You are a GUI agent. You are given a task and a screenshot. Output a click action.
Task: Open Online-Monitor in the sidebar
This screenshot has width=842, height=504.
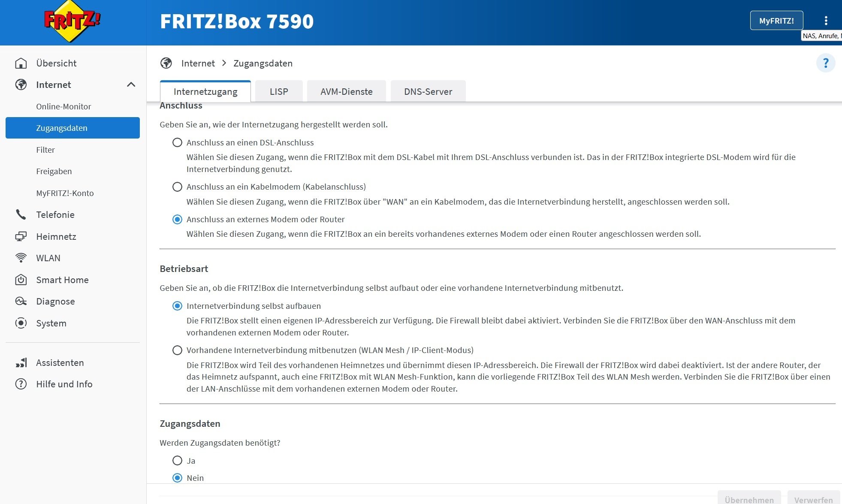pyautogui.click(x=63, y=106)
